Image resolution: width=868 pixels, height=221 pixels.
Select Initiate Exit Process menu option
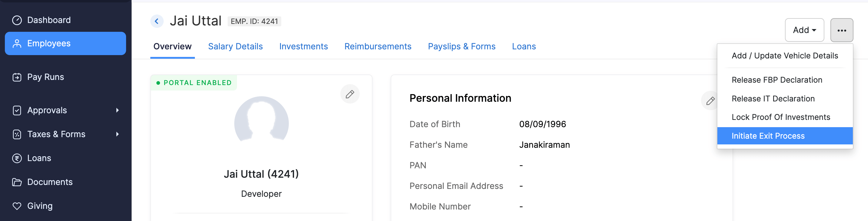coord(768,136)
